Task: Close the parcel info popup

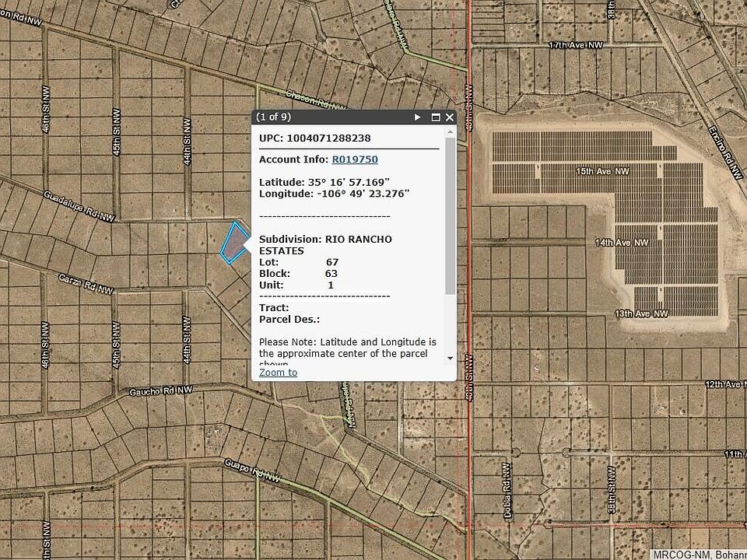Action: pyautogui.click(x=449, y=117)
